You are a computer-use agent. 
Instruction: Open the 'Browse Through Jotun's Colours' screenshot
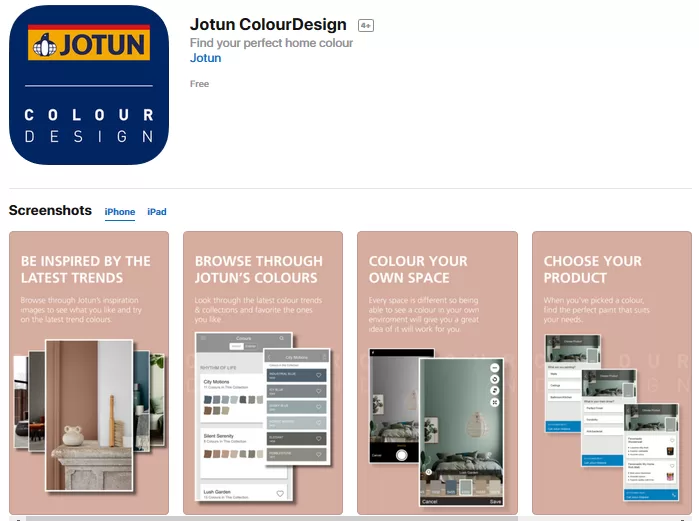pyautogui.click(x=257, y=372)
